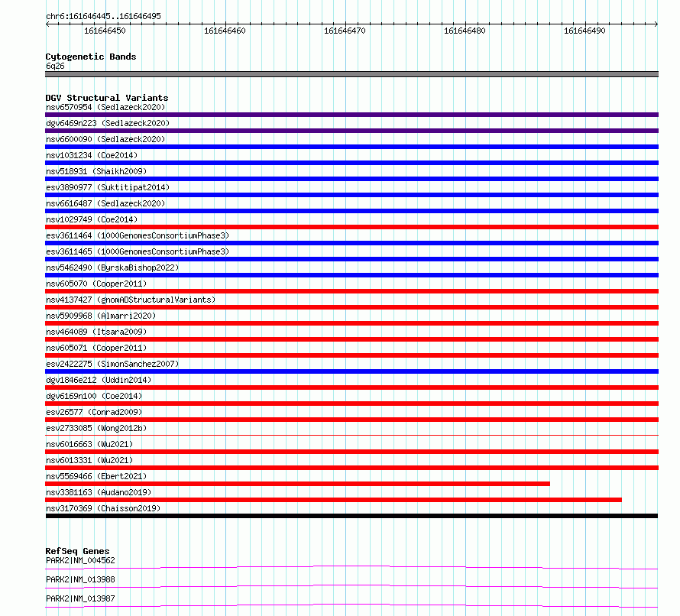Click the blue bar under nsv518931

(351, 179)
